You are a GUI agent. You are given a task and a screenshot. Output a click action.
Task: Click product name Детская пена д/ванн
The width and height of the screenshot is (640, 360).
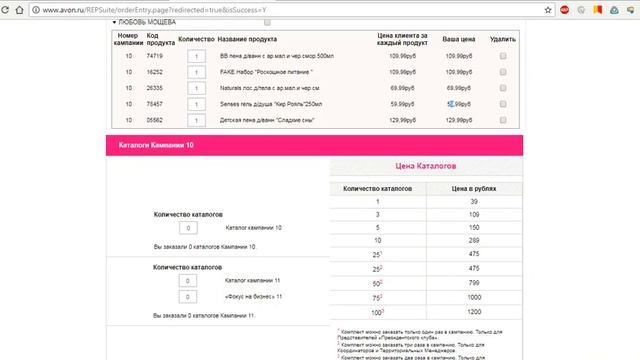[267, 120]
